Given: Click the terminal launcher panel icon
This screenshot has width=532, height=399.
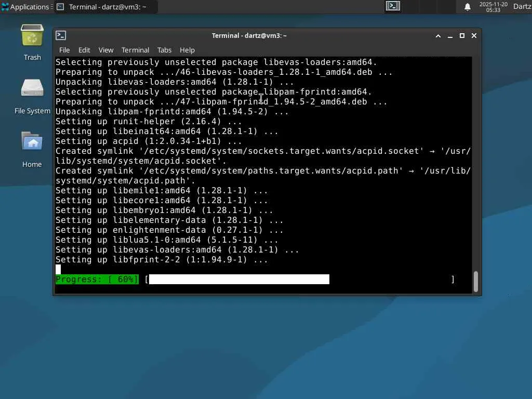Looking at the screenshot, I should pos(393,6).
